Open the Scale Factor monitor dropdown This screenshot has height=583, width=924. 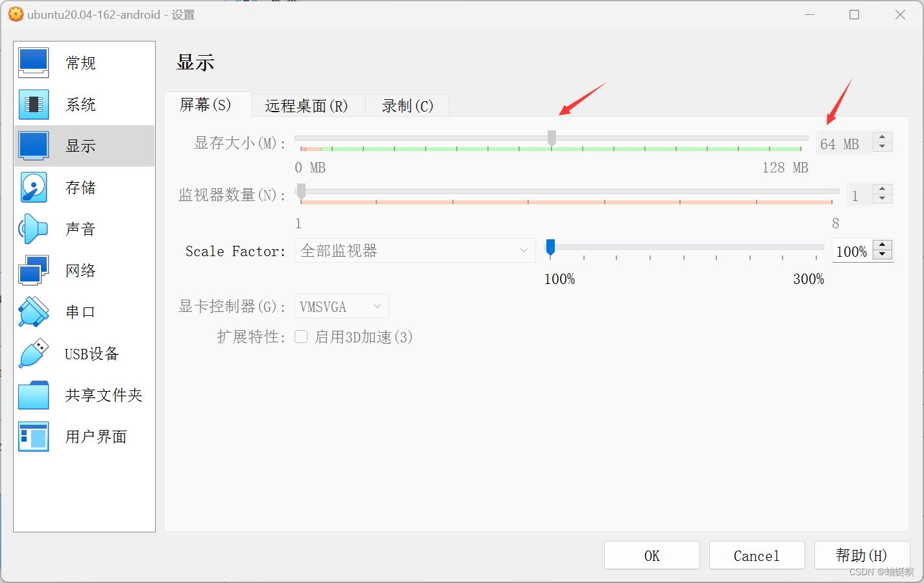coord(415,250)
